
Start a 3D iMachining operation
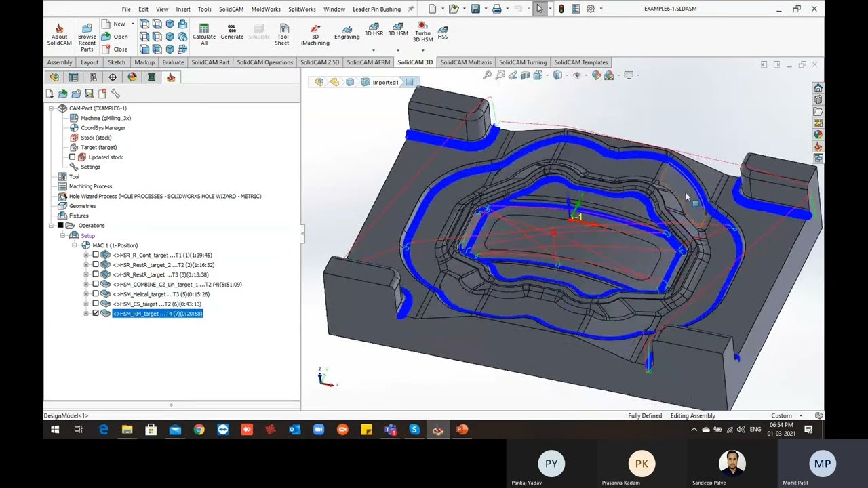click(315, 35)
